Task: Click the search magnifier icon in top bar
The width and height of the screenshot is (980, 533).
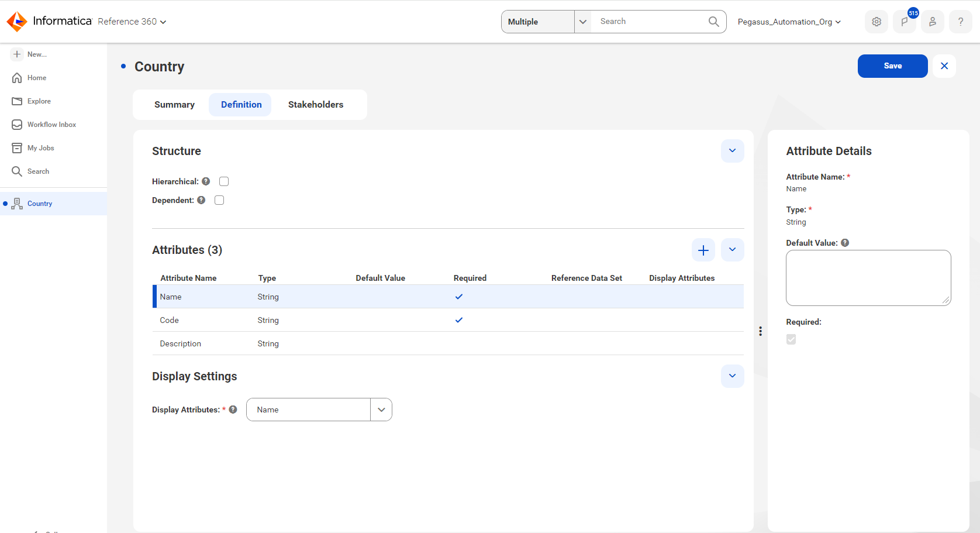Action: [x=714, y=22]
